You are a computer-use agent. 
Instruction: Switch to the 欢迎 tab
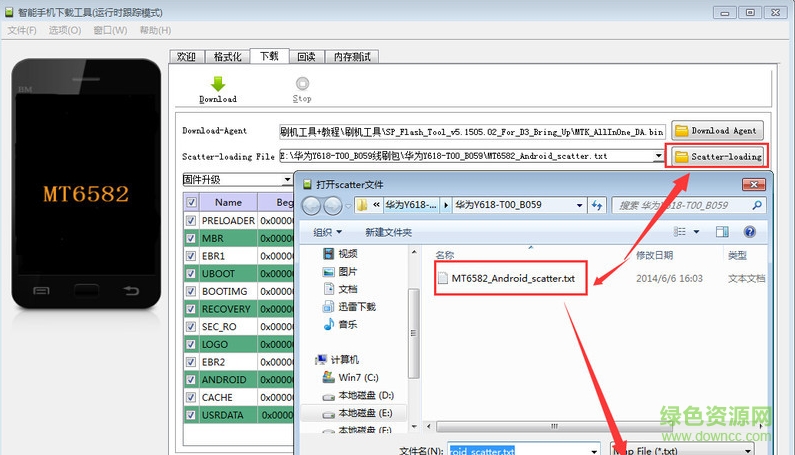pyautogui.click(x=187, y=57)
